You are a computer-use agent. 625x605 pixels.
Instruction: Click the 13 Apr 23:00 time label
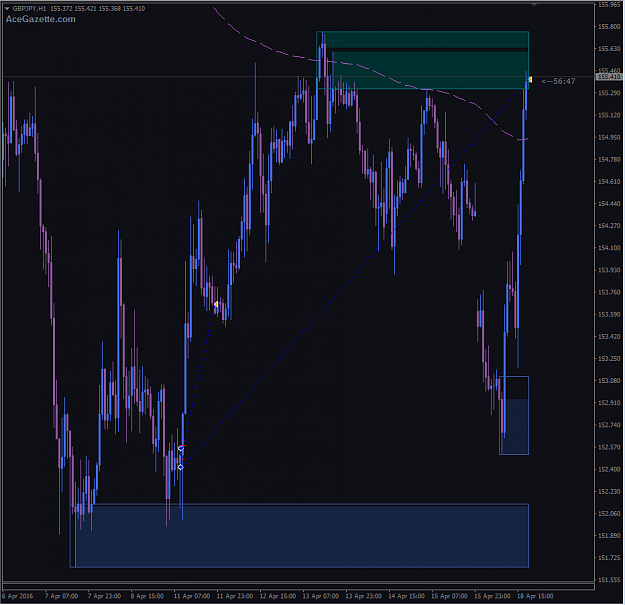pyautogui.click(x=364, y=596)
